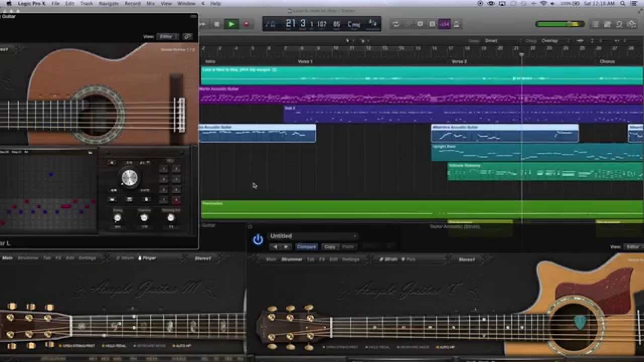Click the Verse 2 arrangement marker
Image resolution: width=644 pixels, height=362 pixels.
pos(459,62)
